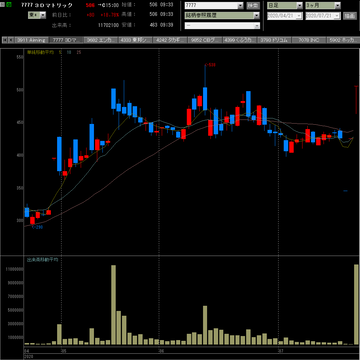Click the second tab-scroll arrow beside the 3911 Aiming tab
Viewport: 360px width, 360px height.
point(11,40)
